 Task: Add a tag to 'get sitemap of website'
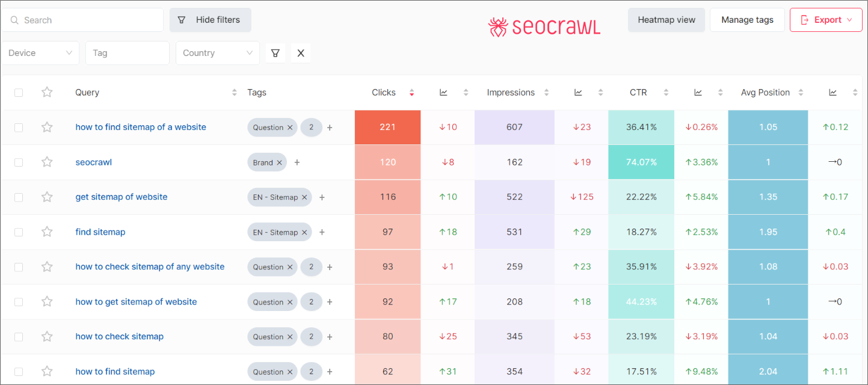[322, 197]
